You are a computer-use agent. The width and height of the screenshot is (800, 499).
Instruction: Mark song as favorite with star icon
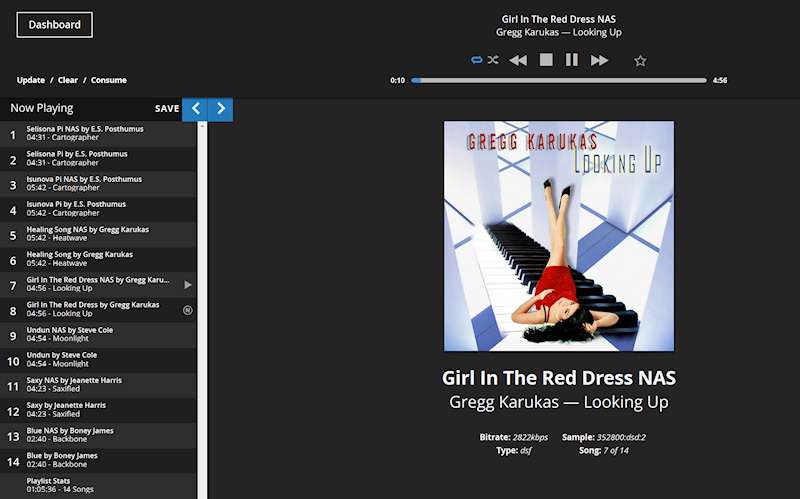[x=640, y=61]
